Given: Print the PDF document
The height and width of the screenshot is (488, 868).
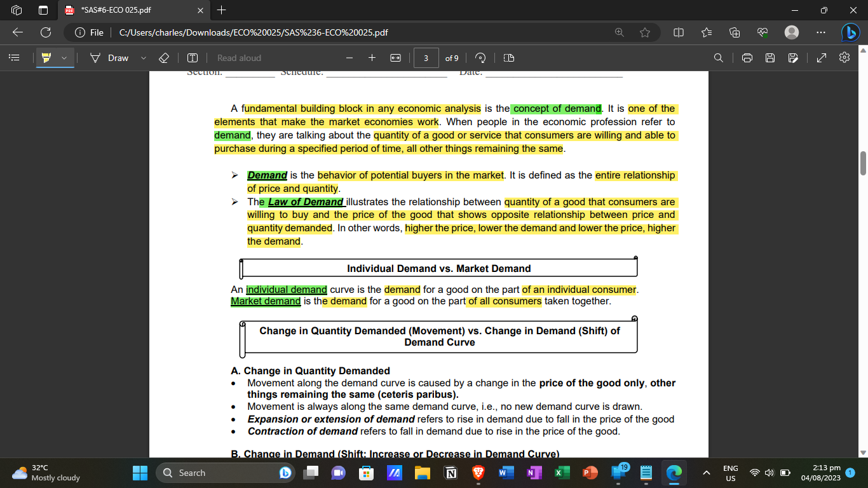Looking at the screenshot, I should [747, 58].
